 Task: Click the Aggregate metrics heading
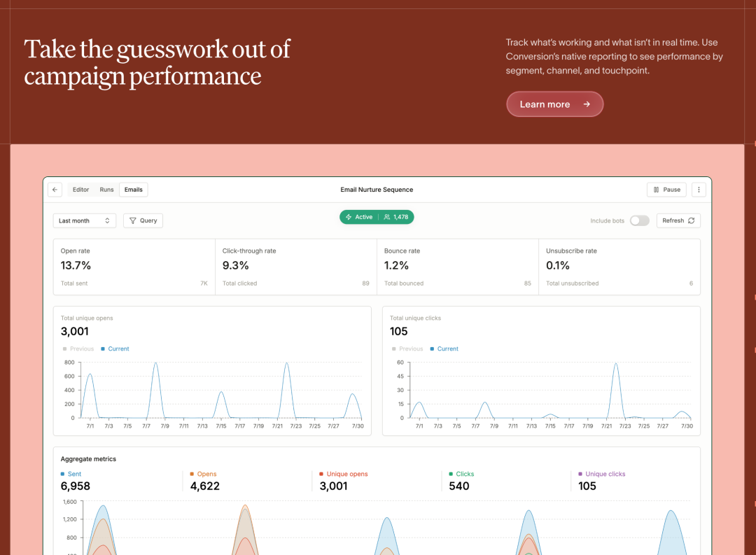pyautogui.click(x=88, y=459)
